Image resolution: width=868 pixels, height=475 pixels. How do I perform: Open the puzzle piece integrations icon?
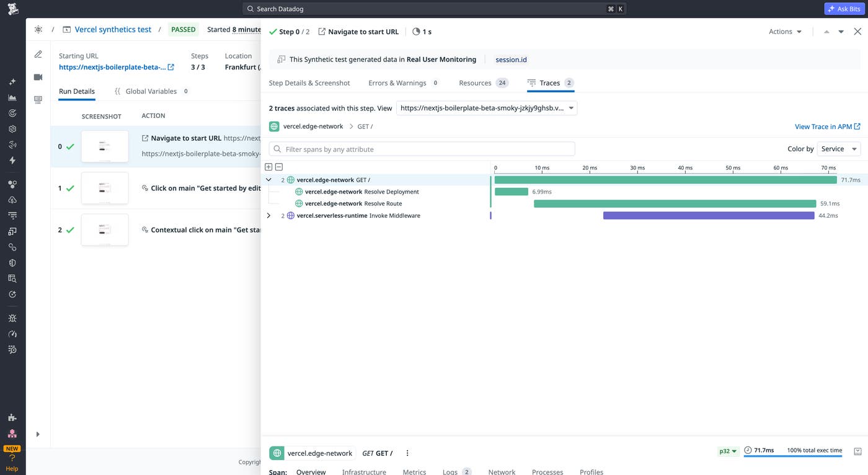[x=12, y=417]
